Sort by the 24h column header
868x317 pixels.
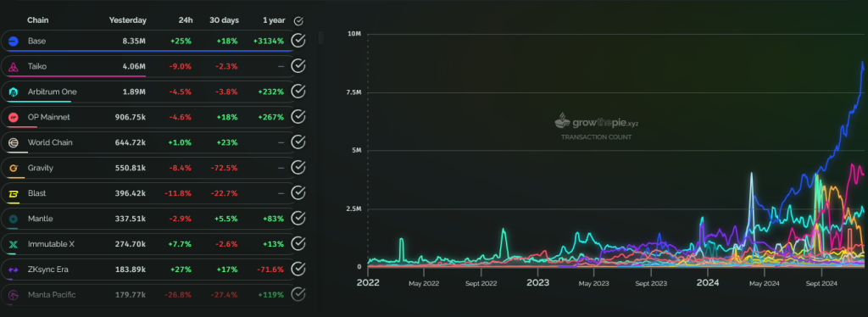[186, 20]
